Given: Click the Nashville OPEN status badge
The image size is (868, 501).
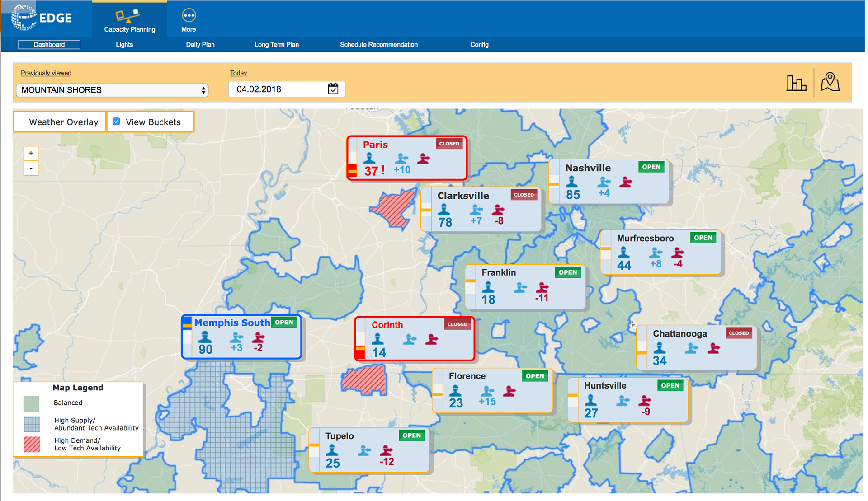Looking at the screenshot, I should (x=651, y=167).
